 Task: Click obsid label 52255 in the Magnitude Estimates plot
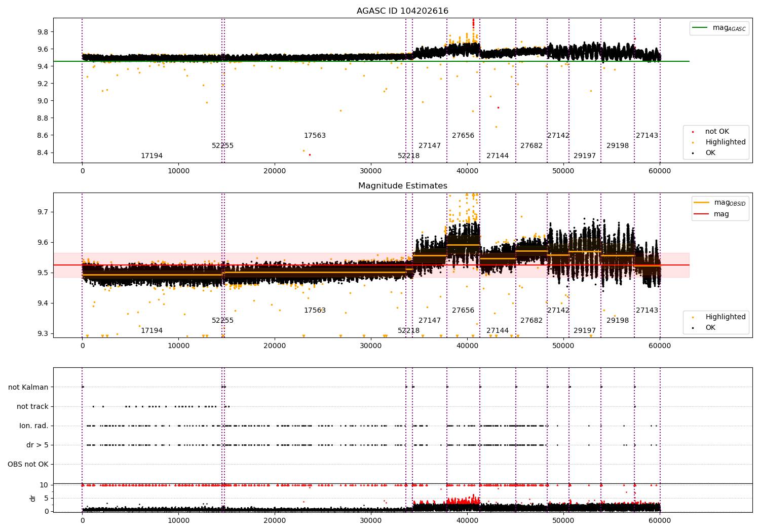pyautogui.click(x=222, y=321)
